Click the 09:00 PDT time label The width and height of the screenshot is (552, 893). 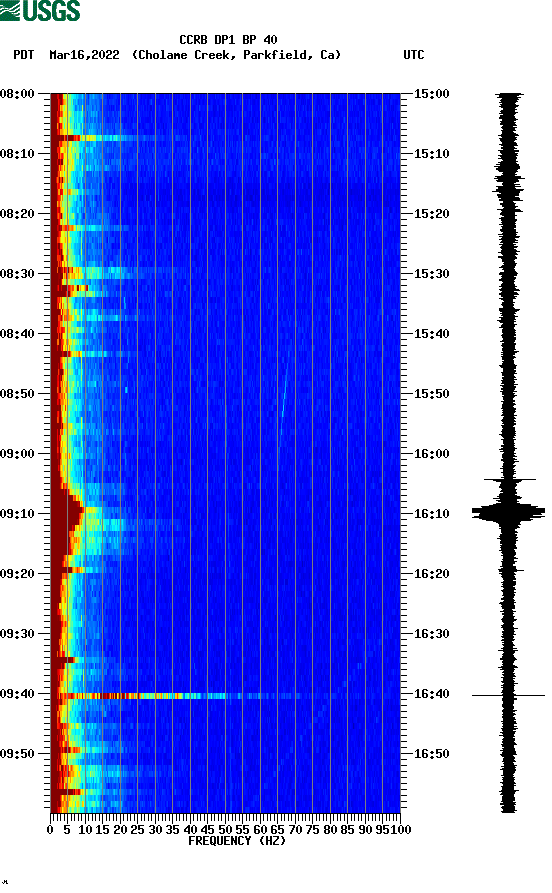17,454
